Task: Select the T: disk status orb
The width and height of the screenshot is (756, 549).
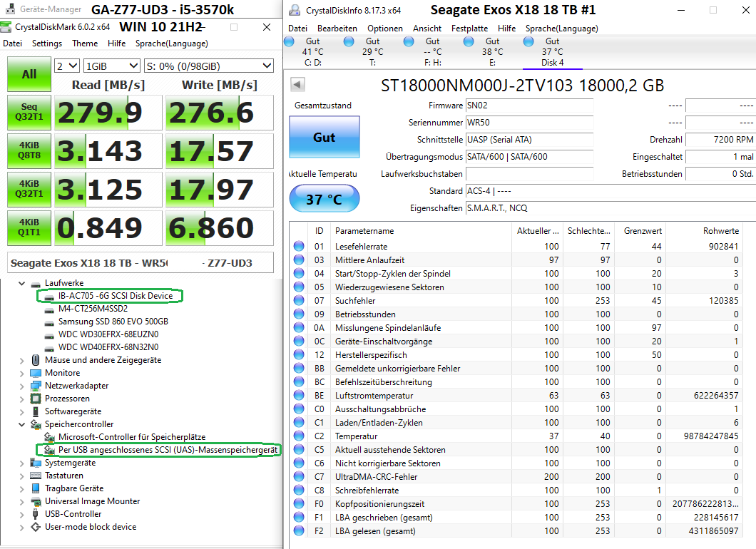Action: tap(349, 41)
